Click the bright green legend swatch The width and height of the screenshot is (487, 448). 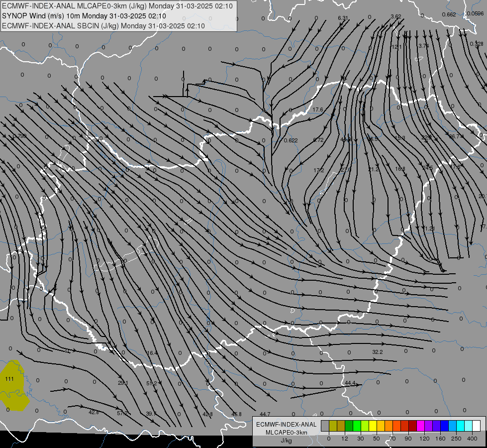[357, 426]
